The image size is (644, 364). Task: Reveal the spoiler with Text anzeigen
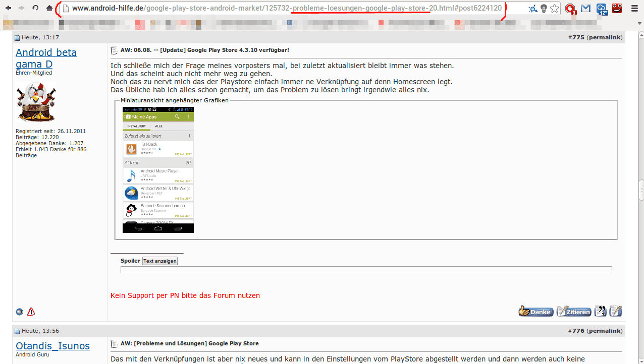pos(159,261)
